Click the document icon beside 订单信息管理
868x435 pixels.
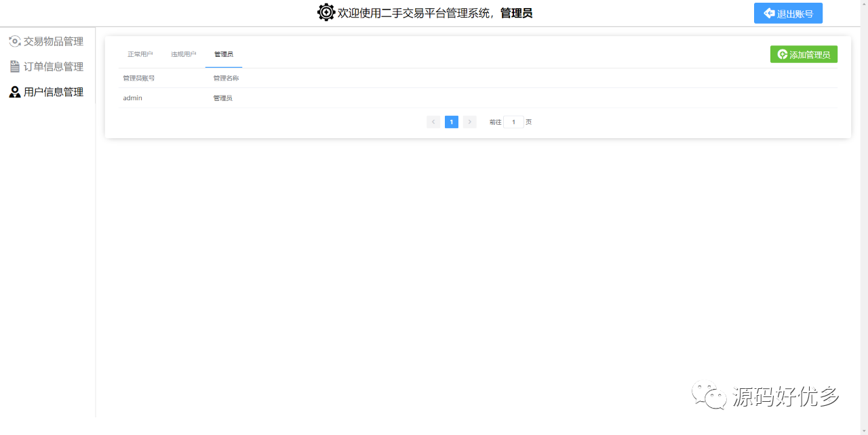pos(15,66)
